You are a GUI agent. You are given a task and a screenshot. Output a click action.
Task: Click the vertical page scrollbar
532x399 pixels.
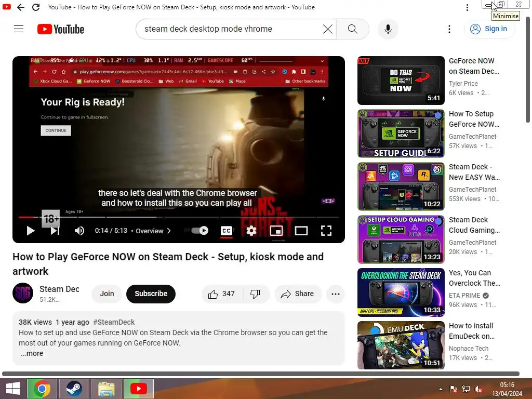[528, 70]
